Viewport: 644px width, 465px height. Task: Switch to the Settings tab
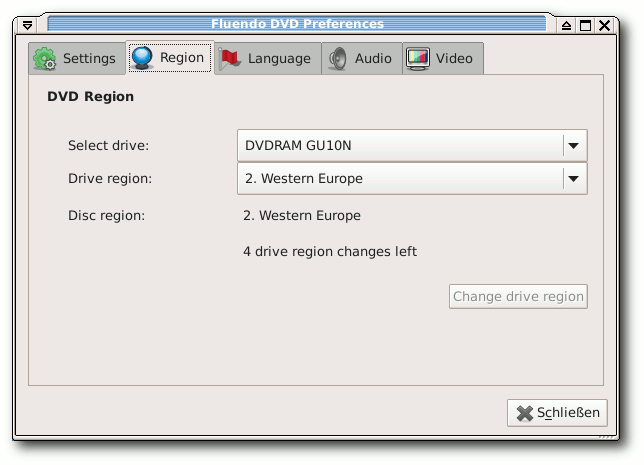pyautogui.click(x=77, y=58)
